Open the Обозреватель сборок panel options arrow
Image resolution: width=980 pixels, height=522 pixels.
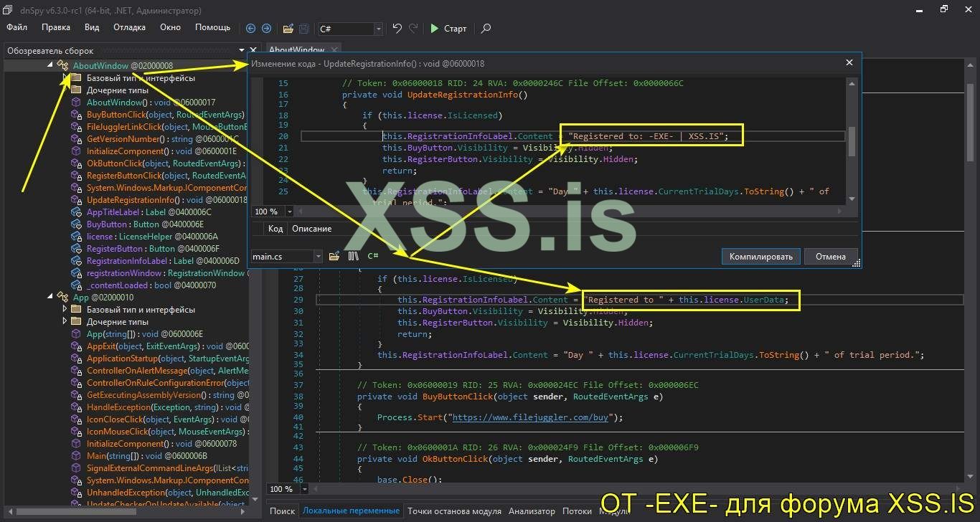[x=242, y=51]
